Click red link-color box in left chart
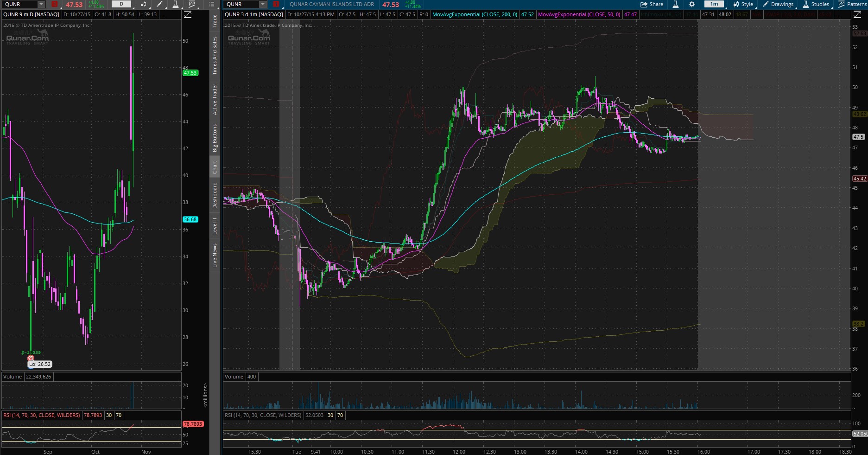 (55, 4)
